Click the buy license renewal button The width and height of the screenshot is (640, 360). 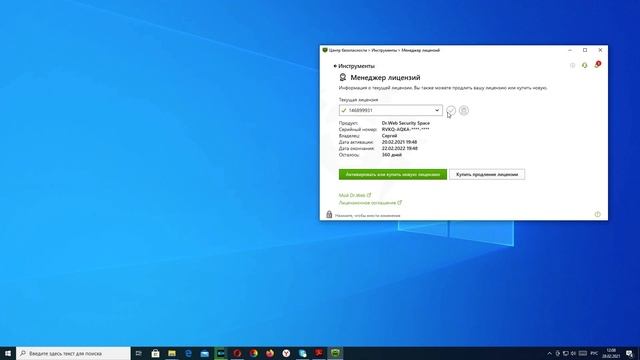487,174
